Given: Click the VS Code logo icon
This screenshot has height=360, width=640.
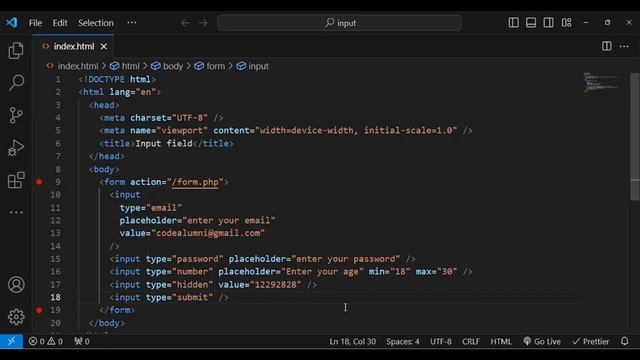Looking at the screenshot, I should coord(11,22).
